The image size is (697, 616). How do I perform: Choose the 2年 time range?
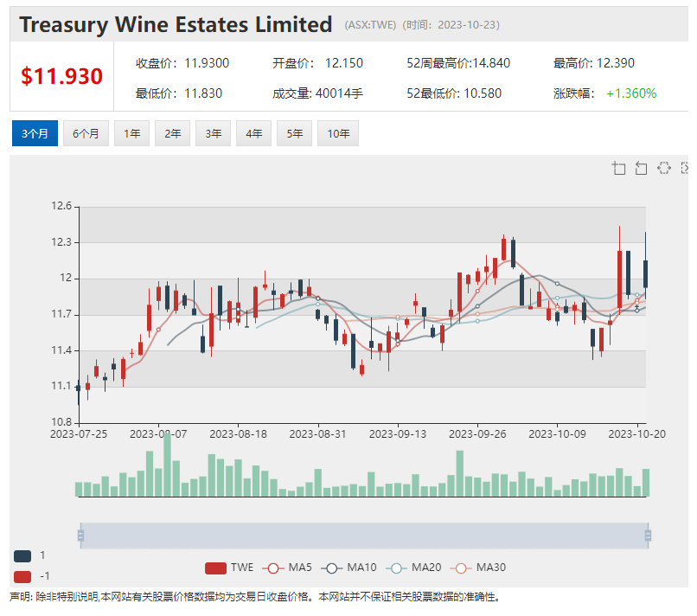172,134
